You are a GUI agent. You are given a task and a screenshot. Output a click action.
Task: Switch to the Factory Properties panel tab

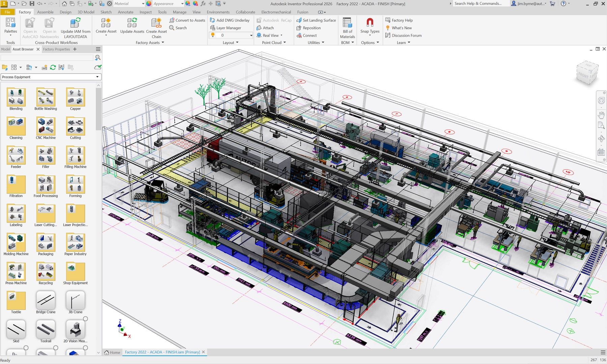(56, 49)
